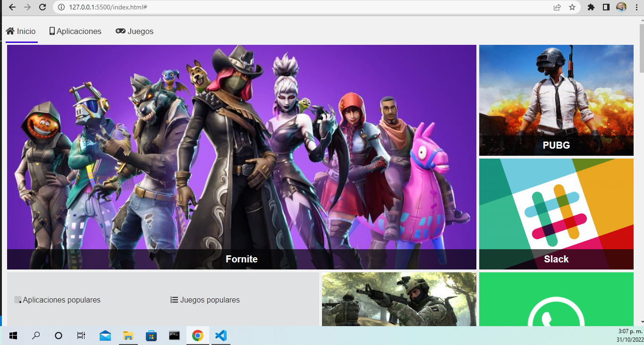The height and width of the screenshot is (345, 644).
Task: Open Chrome's side panel
Action: pos(606,7)
